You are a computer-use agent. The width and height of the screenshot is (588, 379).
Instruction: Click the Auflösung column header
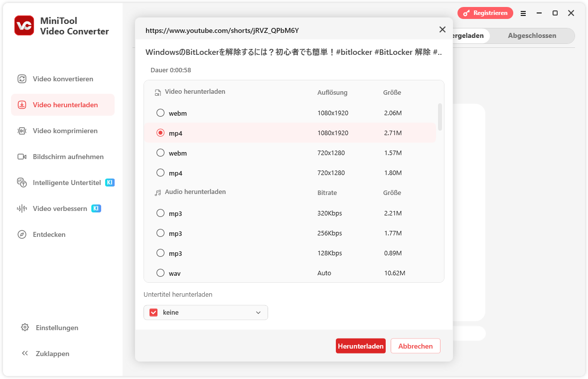(x=332, y=92)
